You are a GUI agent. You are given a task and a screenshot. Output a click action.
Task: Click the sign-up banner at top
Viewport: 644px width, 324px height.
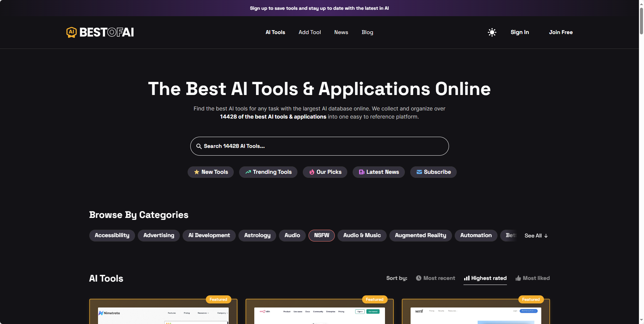(x=319, y=8)
